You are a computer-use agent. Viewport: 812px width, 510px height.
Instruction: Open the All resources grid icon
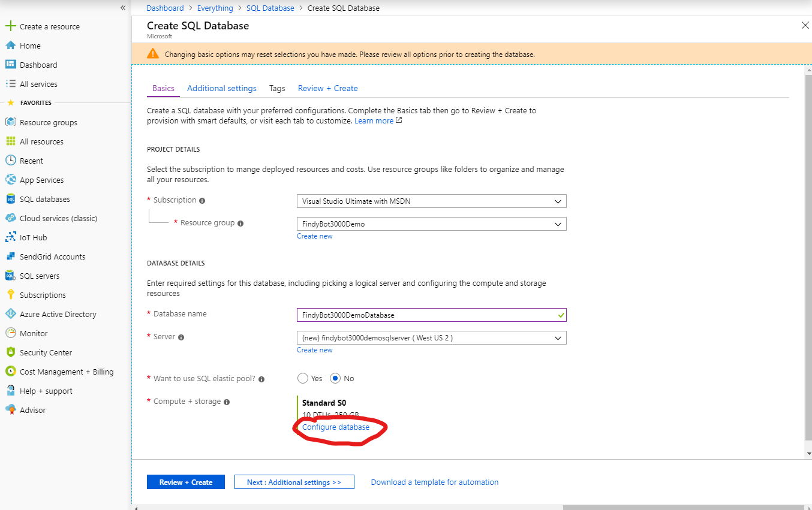click(x=10, y=141)
